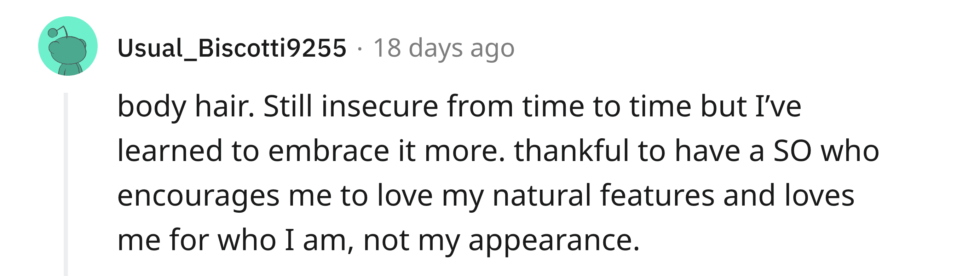
Task: Click the dot separator after the username
Action: point(359,49)
